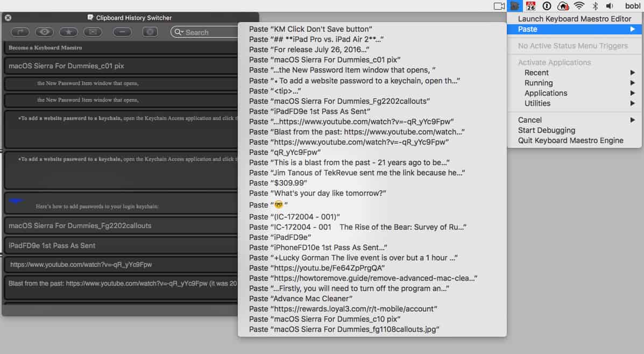The width and height of the screenshot is (644, 354).
Task: Select the Paste sunglasses emoji menu item
Action: pos(372,205)
